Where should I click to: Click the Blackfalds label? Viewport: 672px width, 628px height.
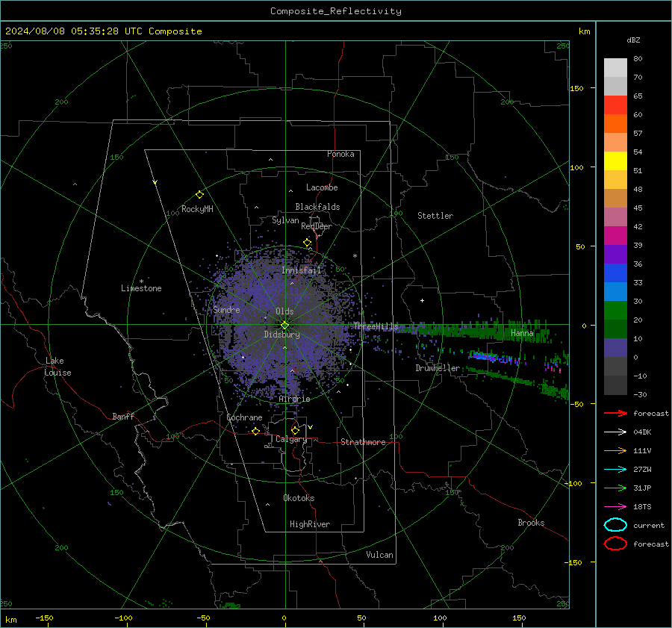click(317, 207)
